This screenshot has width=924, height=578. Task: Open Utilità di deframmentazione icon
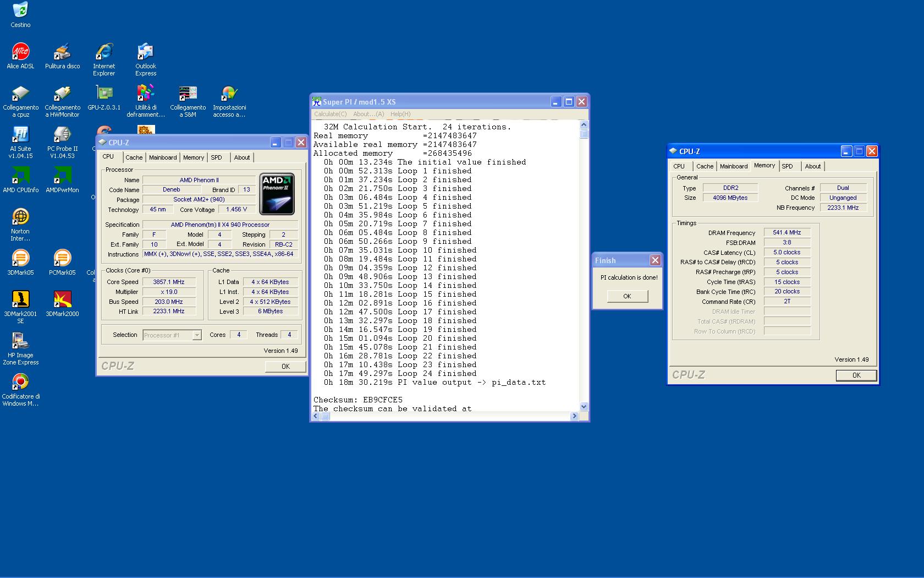click(x=146, y=101)
